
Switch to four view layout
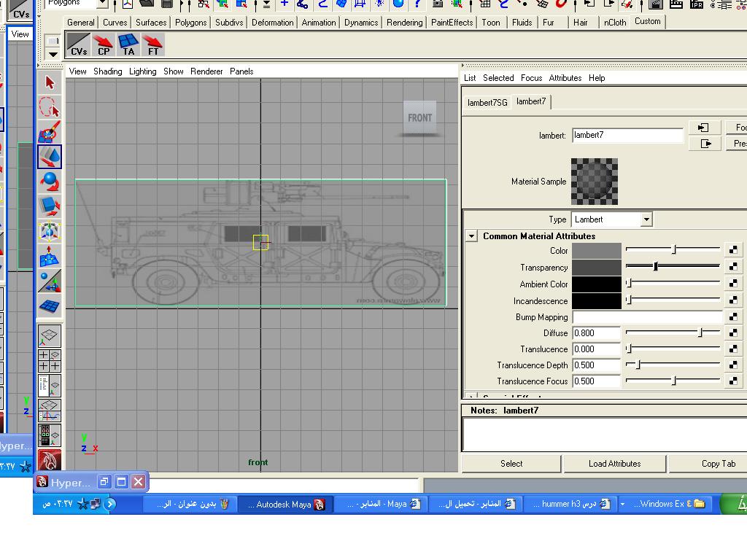[x=50, y=360]
